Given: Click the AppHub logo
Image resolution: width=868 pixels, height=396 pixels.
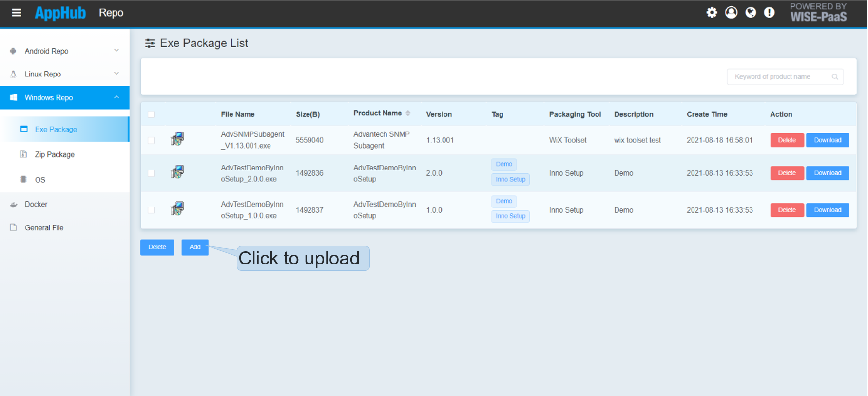Looking at the screenshot, I should click(60, 13).
